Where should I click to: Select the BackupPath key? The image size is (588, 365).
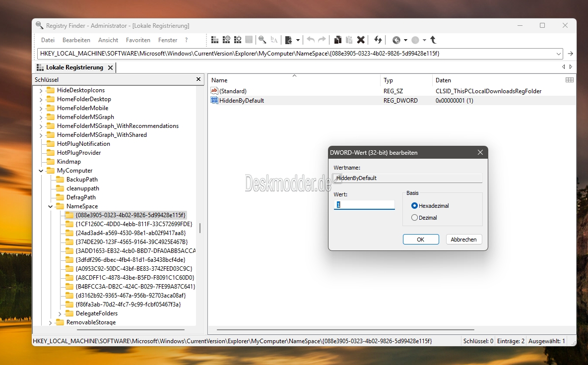pyautogui.click(x=82, y=180)
